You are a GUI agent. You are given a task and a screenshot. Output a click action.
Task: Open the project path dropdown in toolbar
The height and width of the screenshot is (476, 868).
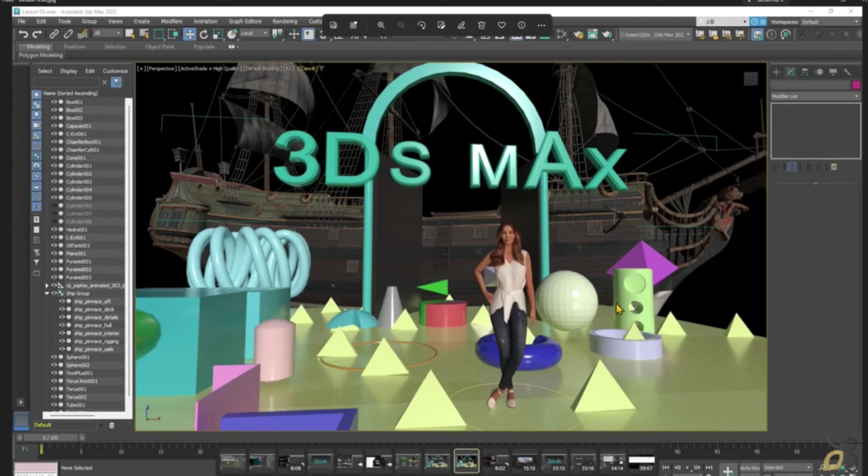pos(655,34)
